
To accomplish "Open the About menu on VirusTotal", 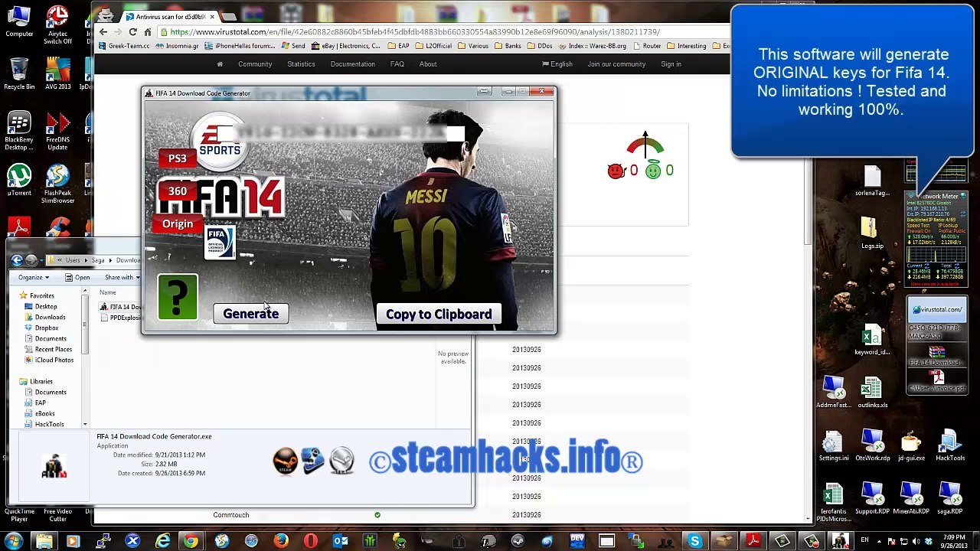I will (428, 64).
